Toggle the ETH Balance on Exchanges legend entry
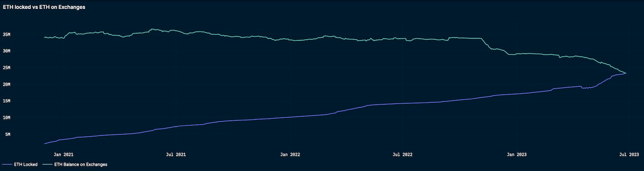 (75, 164)
